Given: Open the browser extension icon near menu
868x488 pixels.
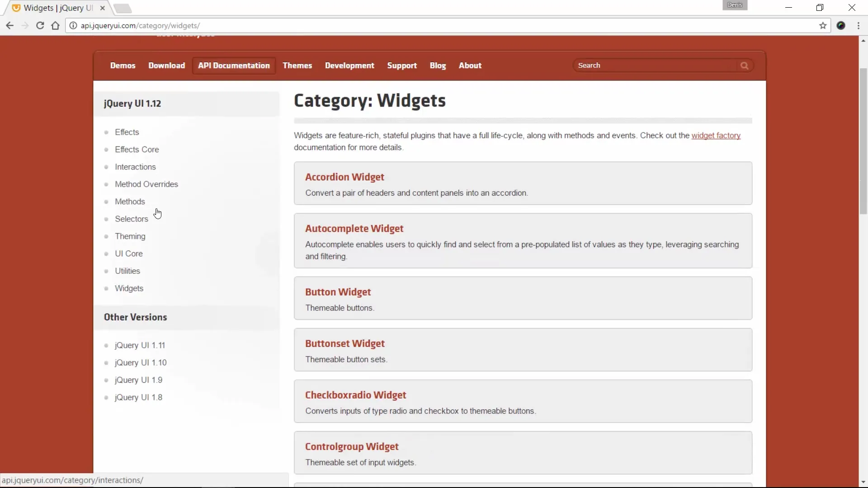Looking at the screenshot, I should coord(841,26).
